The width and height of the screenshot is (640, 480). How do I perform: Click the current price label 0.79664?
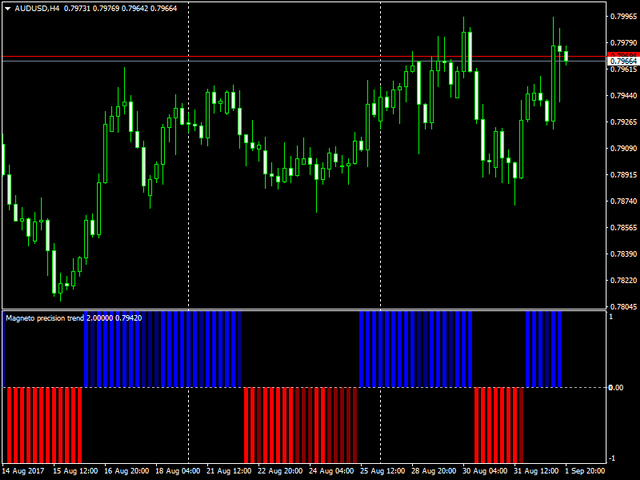[623, 61]
